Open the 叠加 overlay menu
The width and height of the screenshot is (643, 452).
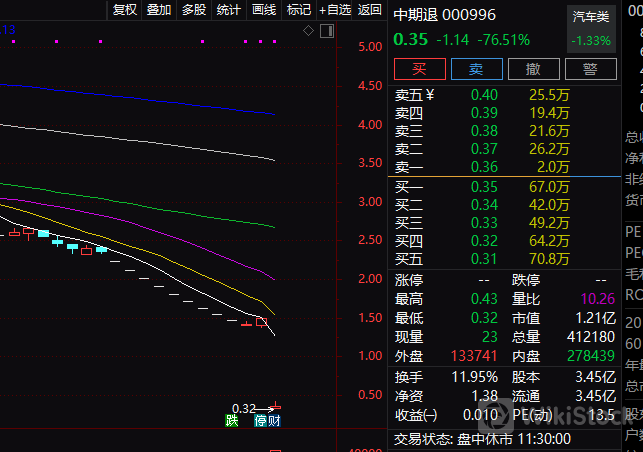pyautogui.click(x=159, y=10)
